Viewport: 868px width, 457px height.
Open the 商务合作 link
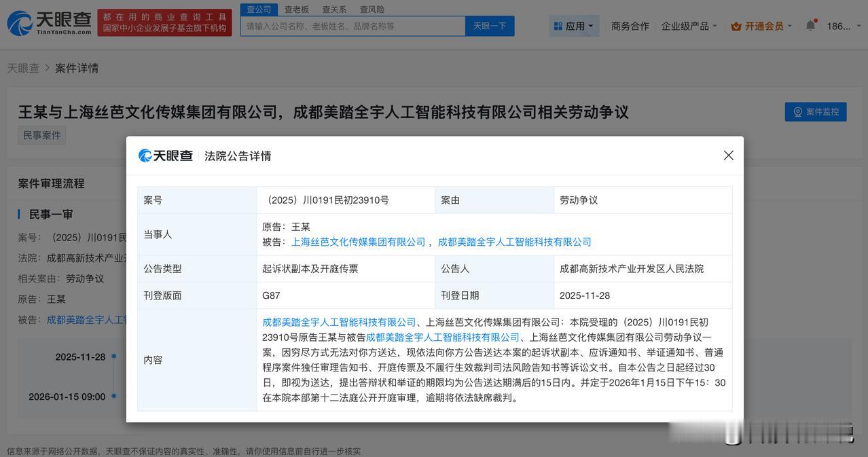click(x=630, y=26)
